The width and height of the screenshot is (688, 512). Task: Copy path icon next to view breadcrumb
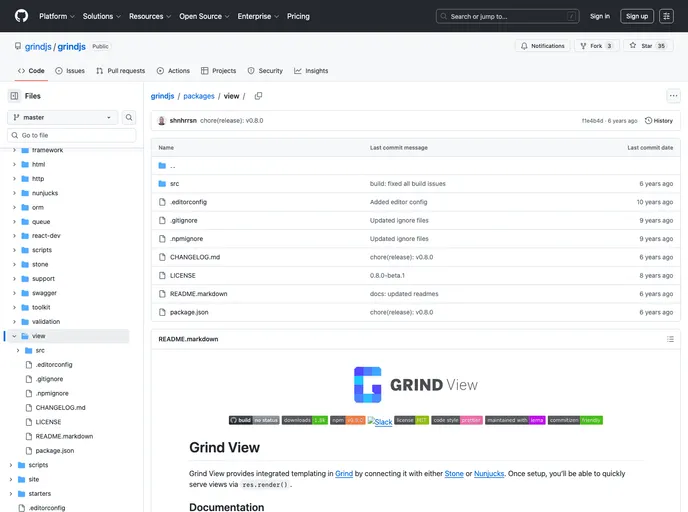click(x=258, y=96)
